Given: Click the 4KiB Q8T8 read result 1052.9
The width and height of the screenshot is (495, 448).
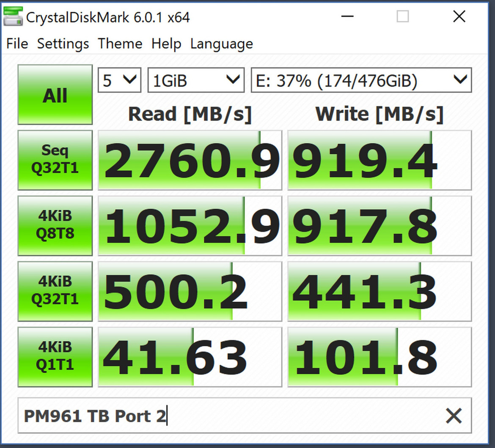Looking at the screenshot, I should pyautogui.click(x=190, y=226).
